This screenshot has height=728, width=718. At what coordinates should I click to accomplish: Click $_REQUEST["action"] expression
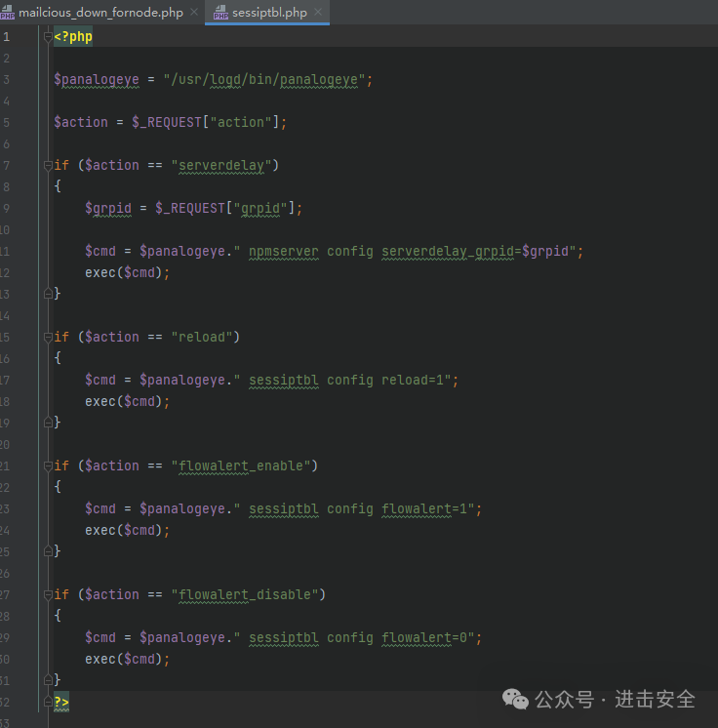tap(206, 123)
